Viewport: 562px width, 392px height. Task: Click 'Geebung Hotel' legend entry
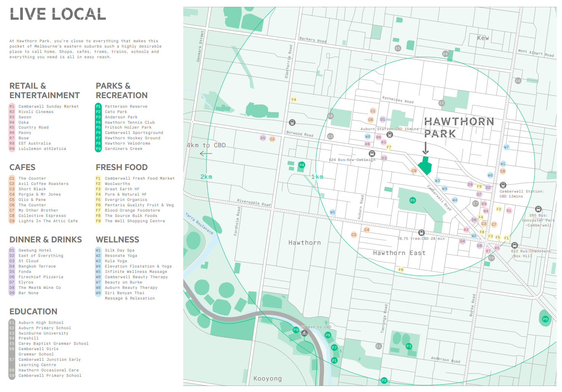point(35,250)
